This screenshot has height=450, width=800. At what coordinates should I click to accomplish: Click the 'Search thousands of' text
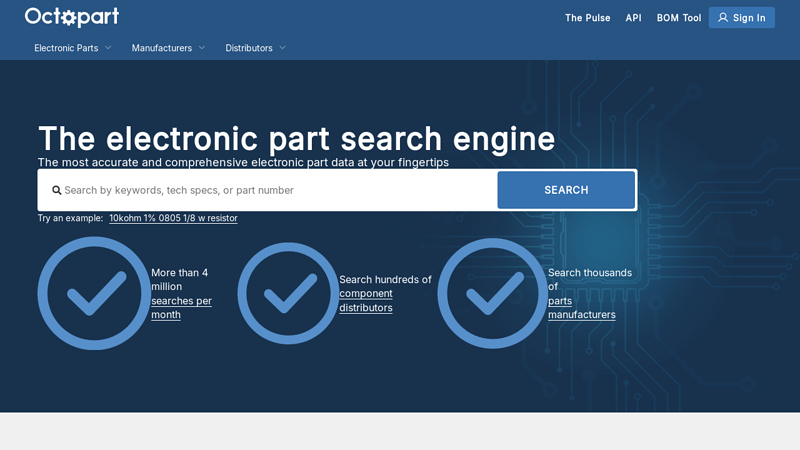(x=590, y=280)
